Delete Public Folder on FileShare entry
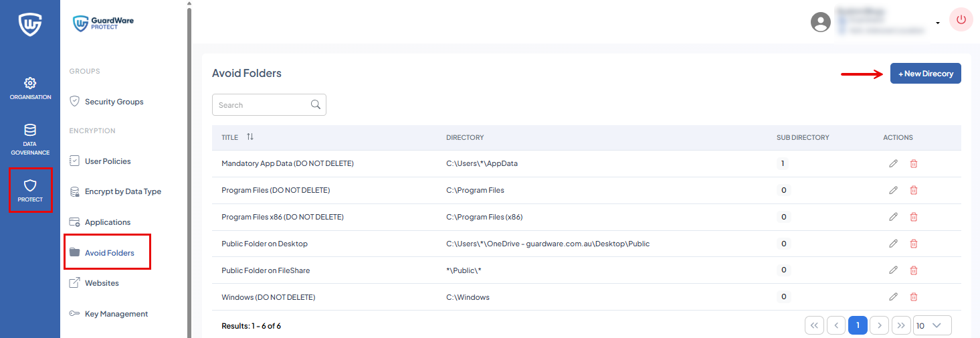Image resolution: width=980 pixels, height=338 pixels. [x=914, y=270]
